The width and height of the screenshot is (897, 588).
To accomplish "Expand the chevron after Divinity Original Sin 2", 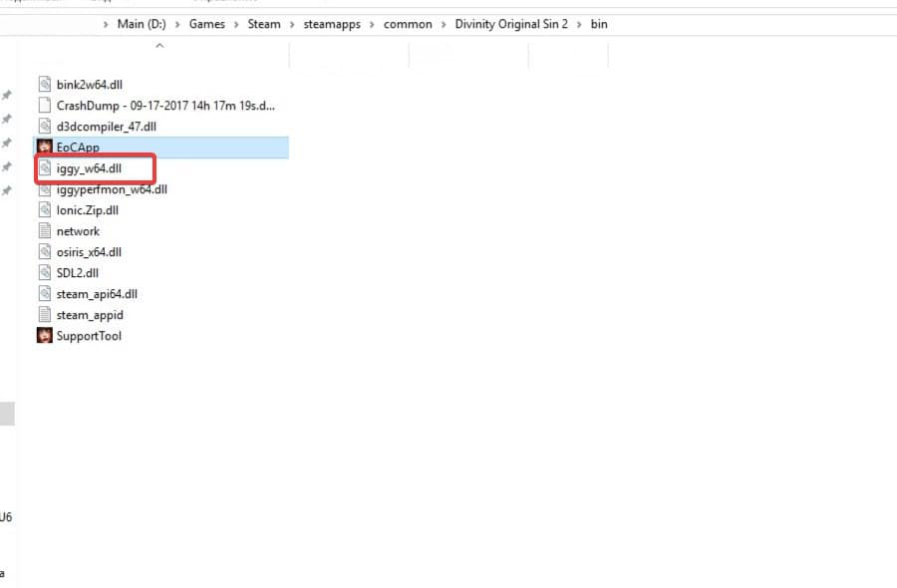I will [579, 25].
